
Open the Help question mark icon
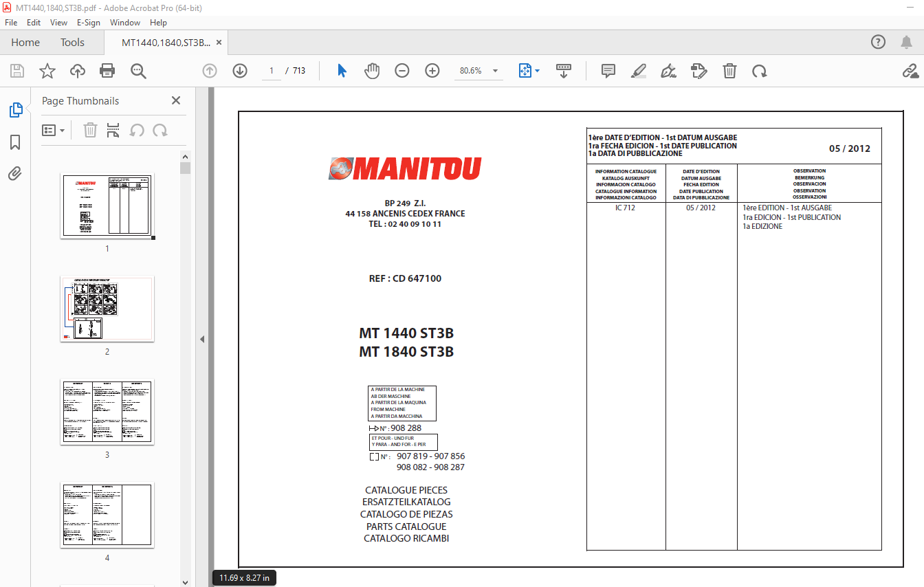pyautogui.click(x=878, y=42)
